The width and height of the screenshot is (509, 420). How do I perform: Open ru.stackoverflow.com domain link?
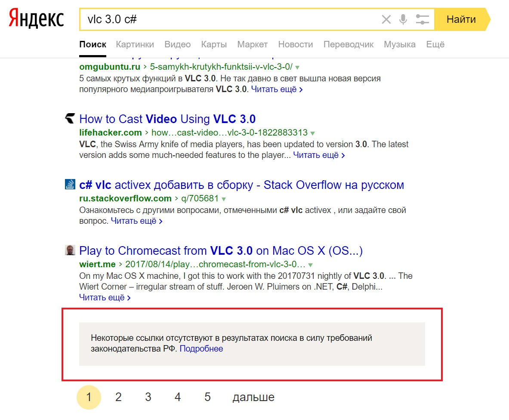pos(125,198)
